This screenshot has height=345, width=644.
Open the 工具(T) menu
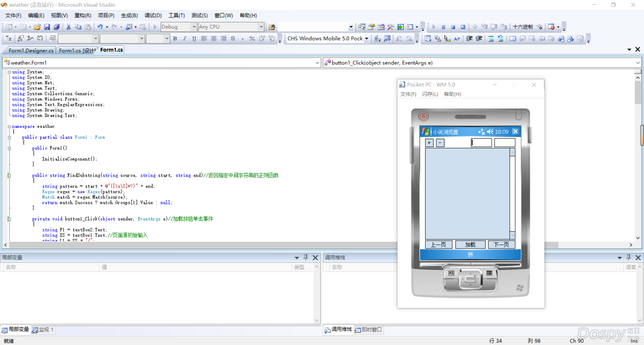[x=176, y=15]
